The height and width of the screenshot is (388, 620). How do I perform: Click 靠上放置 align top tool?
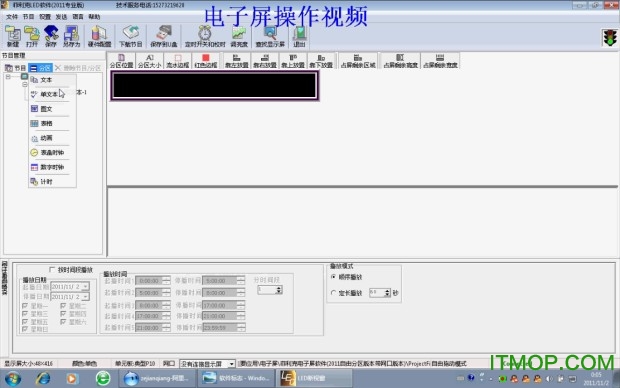pyautogui.click(x=293, y=61)
